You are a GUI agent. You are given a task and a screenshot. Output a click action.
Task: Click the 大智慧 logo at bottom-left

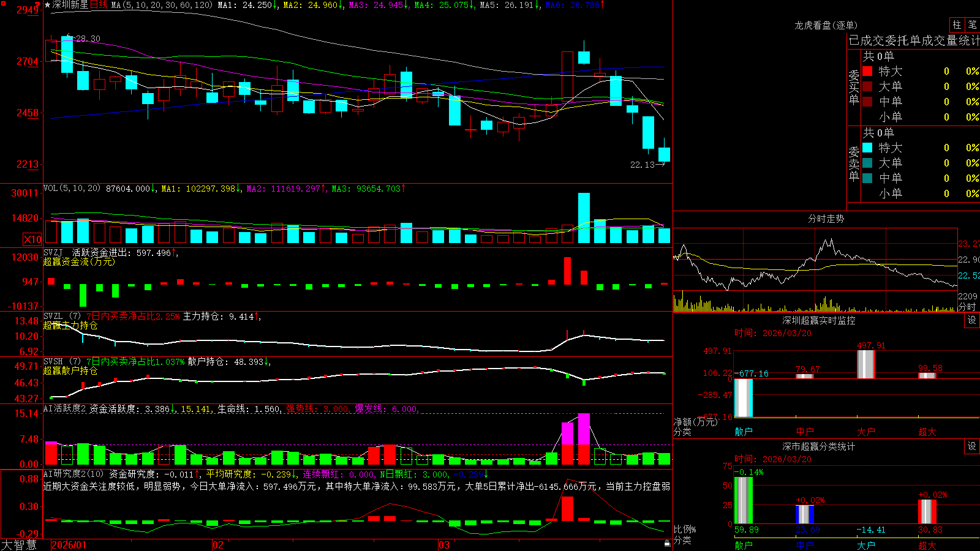point(19,544)
